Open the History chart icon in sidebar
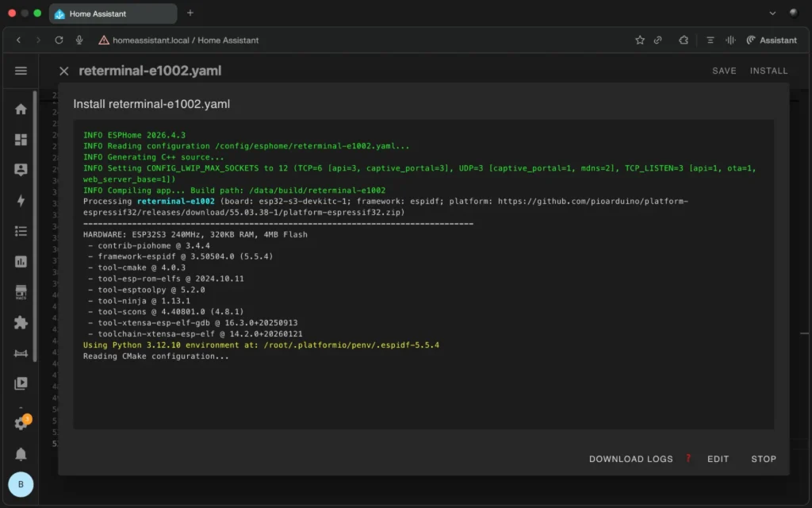The width and height of the screenshot is (812, 508). (21, 261)
